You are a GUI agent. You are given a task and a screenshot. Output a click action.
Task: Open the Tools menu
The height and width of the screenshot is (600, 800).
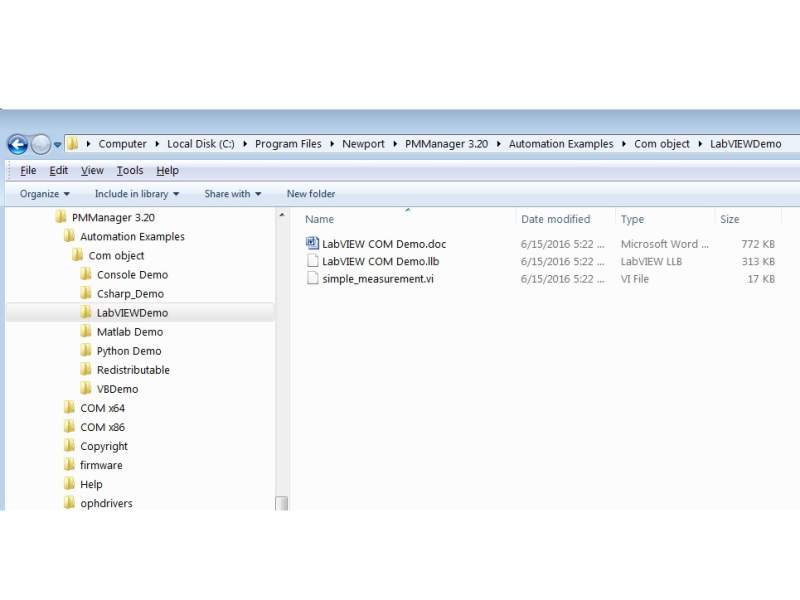[129, 171]
